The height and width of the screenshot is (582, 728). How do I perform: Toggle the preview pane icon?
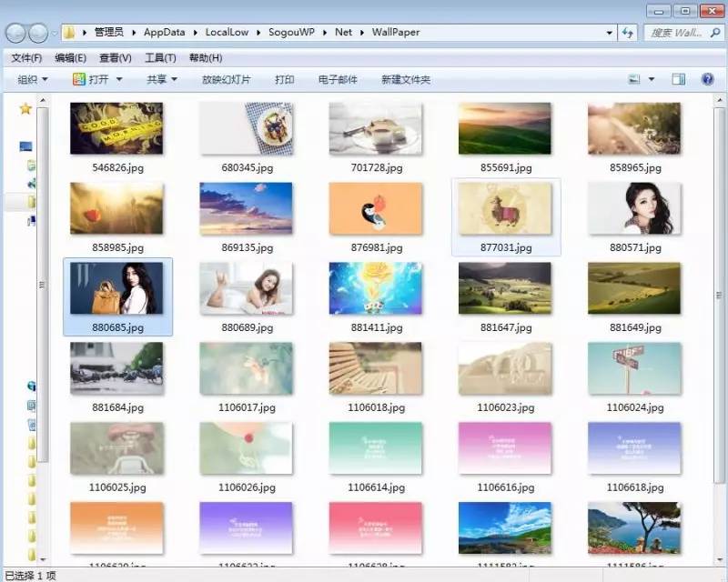[x=678, y=80]
